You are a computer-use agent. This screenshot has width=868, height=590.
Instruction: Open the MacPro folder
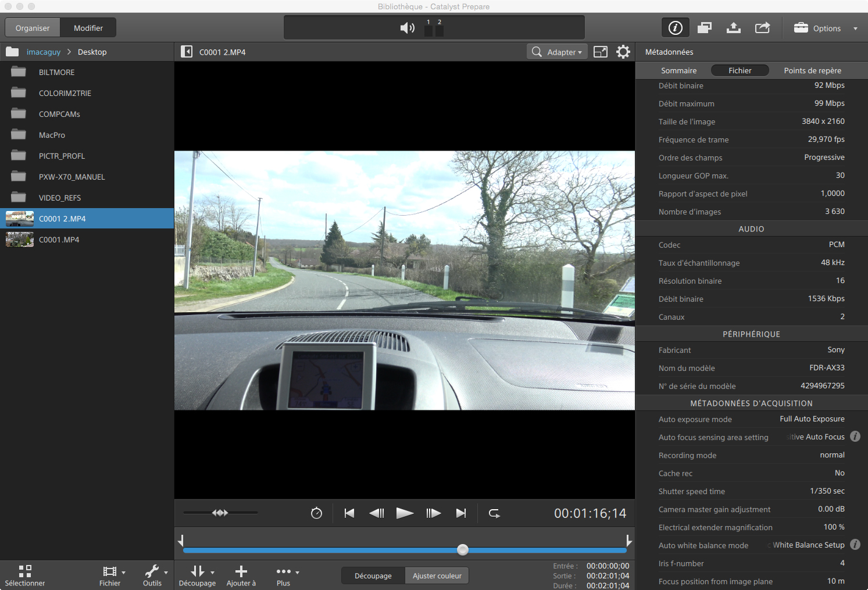point(87,135)
